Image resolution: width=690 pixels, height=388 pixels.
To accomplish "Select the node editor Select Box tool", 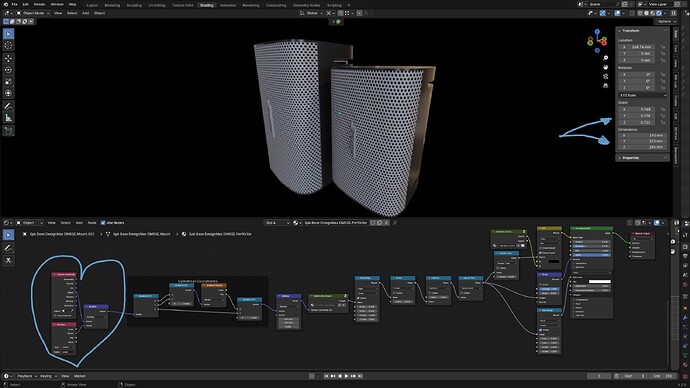I will click(8, 235).
